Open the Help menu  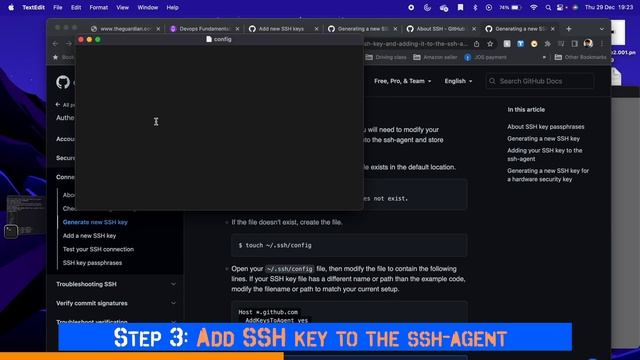pyautogui.click(x=172, y=7)
